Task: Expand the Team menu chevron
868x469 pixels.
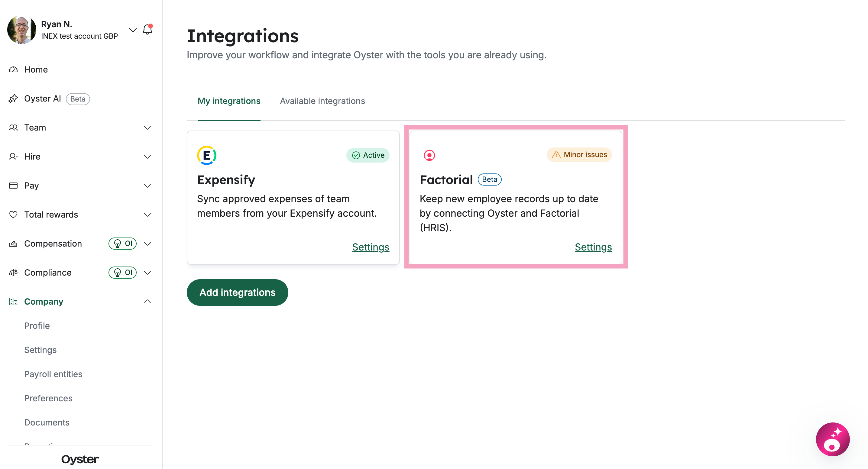Action: point(147,128)
